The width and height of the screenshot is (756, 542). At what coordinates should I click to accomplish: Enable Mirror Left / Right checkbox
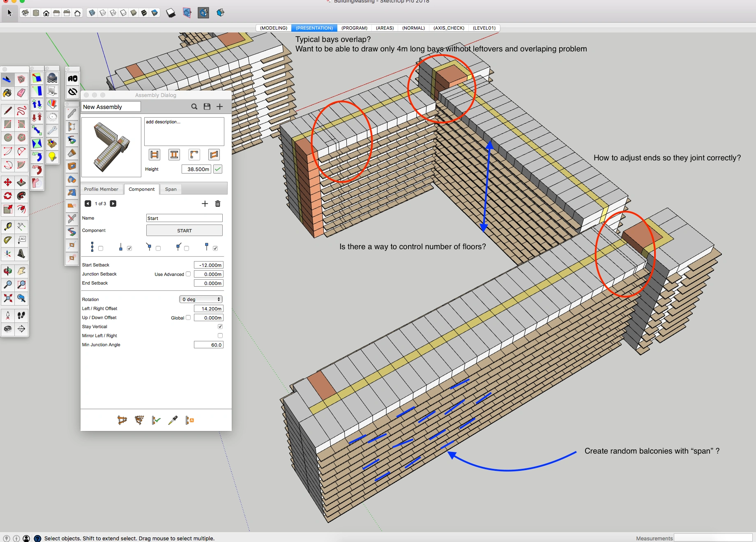(x=220, y=336)
